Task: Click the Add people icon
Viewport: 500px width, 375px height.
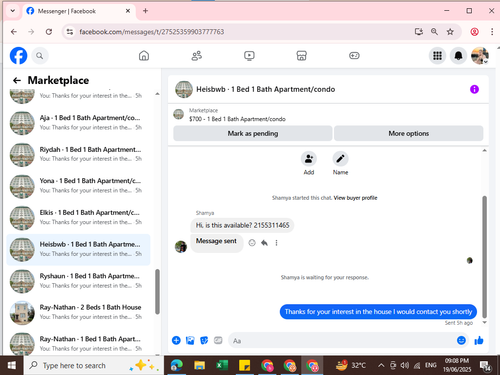Action: (309, 159)
